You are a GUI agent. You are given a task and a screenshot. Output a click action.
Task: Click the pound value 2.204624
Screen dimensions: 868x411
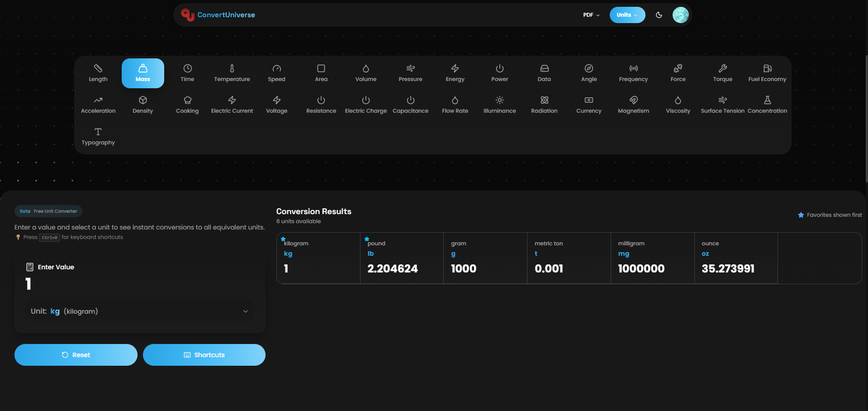393,269
